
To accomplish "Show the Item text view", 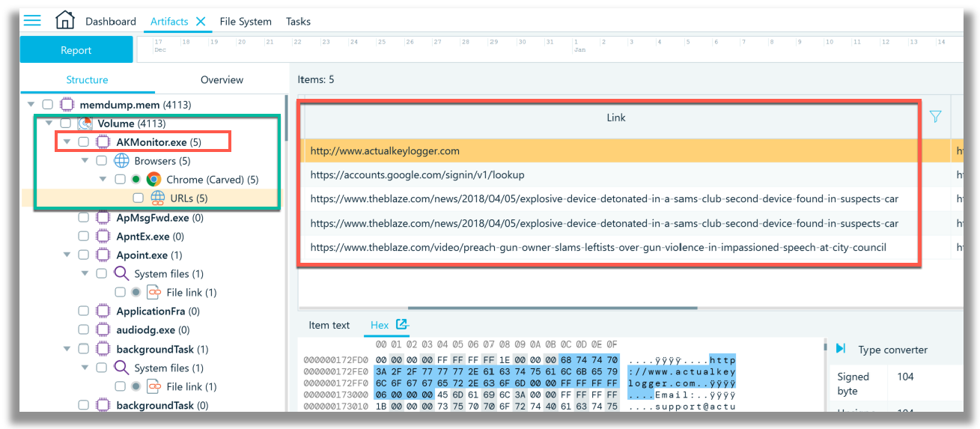I will click(x=329, y=325).
